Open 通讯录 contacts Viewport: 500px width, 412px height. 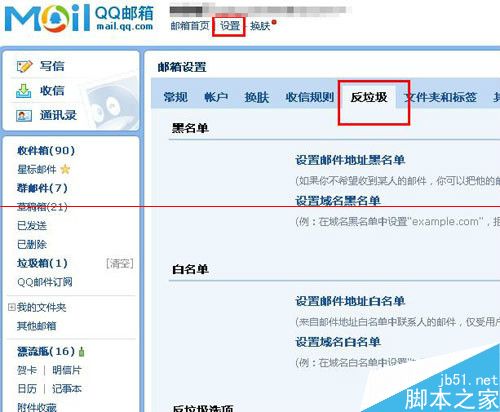tap(58, 115)
